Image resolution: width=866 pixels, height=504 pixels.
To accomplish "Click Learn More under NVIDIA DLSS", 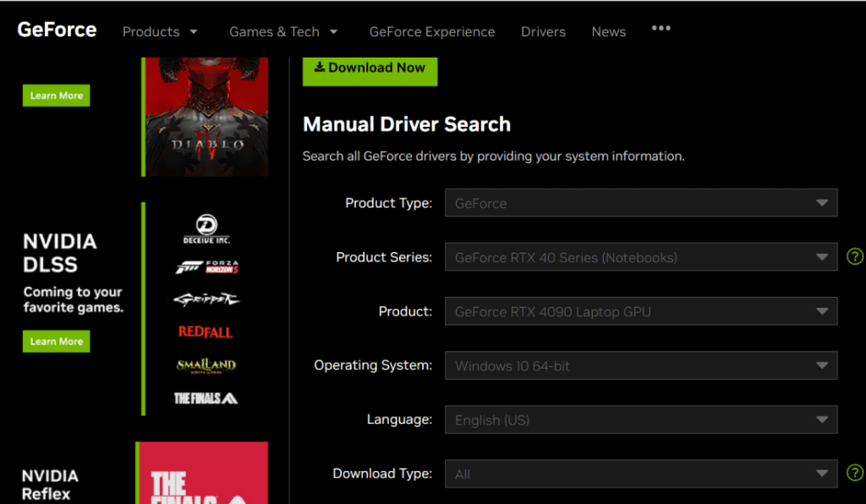I will [x=56, y=342].
